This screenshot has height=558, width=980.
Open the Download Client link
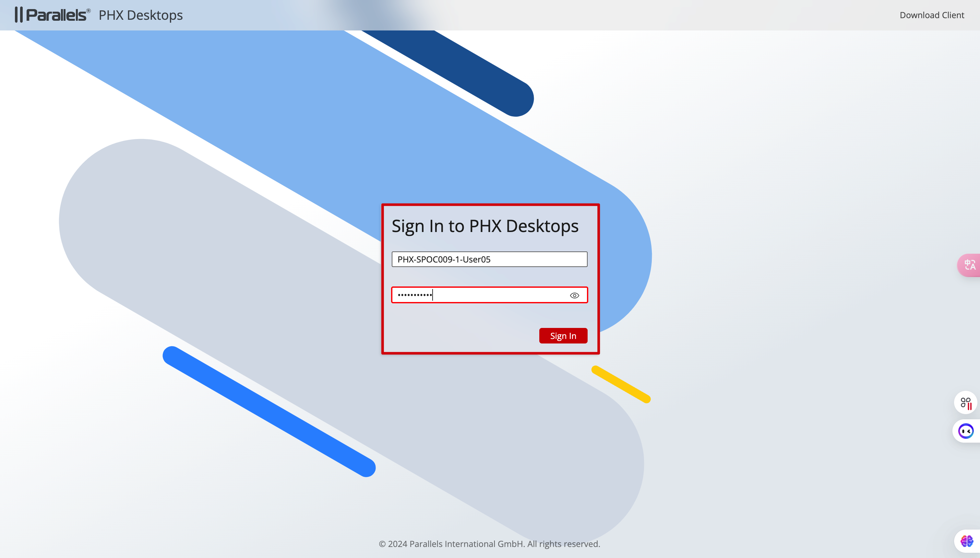(x=932, y=15)
